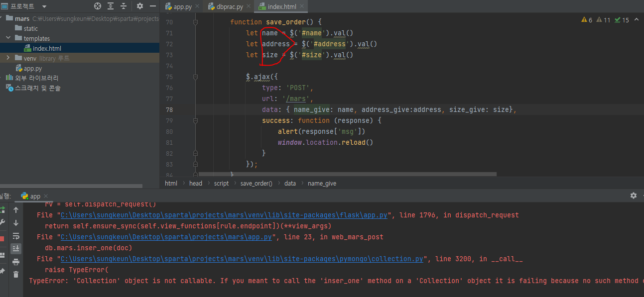Open run panel gear settings

coord(633,196)
